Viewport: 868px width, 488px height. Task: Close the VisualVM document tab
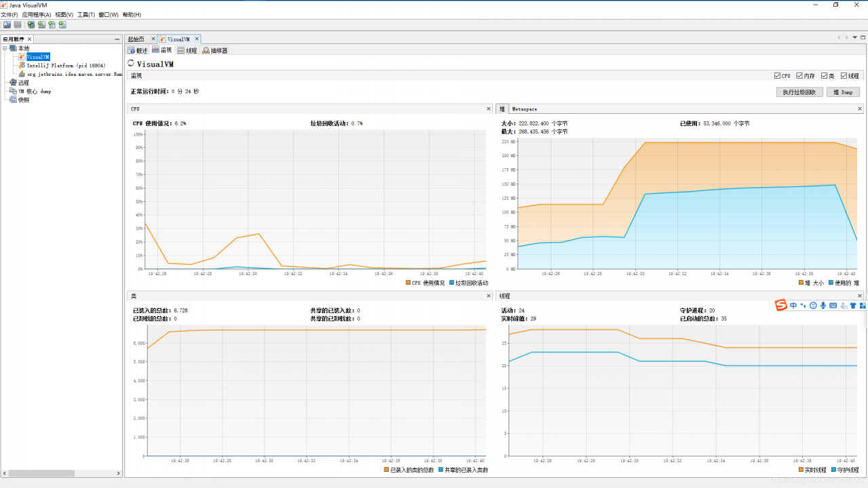(197, 39)
